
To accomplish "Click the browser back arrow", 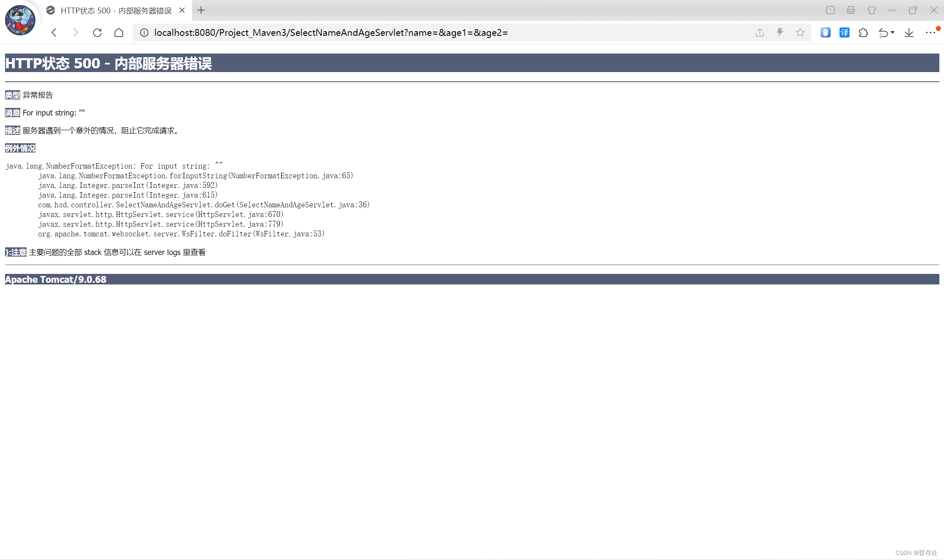I will [x=54, y=32].
